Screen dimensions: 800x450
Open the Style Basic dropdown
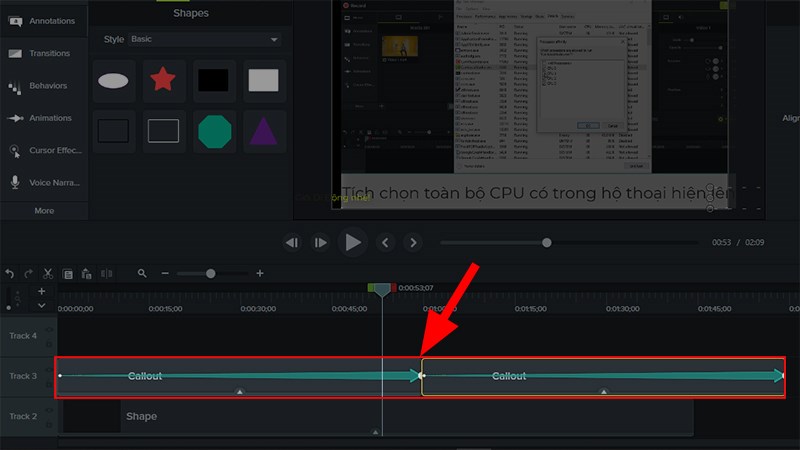204,39
